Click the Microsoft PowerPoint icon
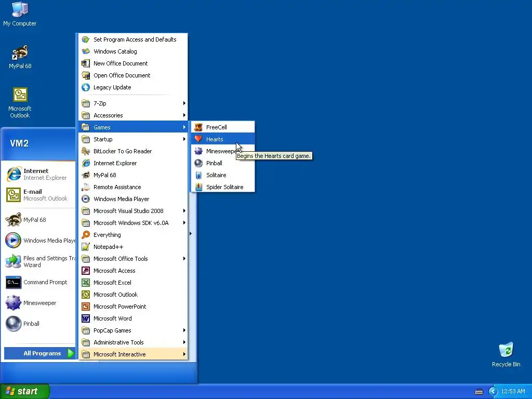The image size is (532, 399). (x=86, y=307)
